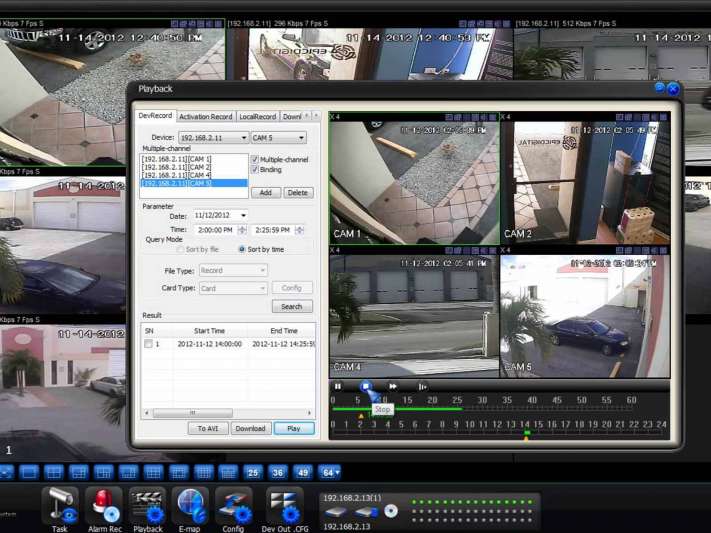Open the Config icon in bottom toolbar
This screenshot has height=533, width=711.
(233, 505)
